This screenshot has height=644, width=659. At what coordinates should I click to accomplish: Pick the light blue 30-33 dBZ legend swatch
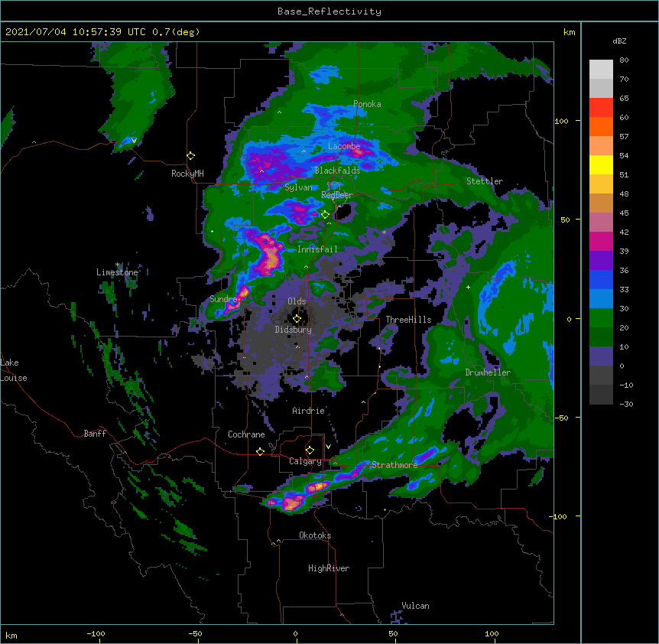[601, 298]
